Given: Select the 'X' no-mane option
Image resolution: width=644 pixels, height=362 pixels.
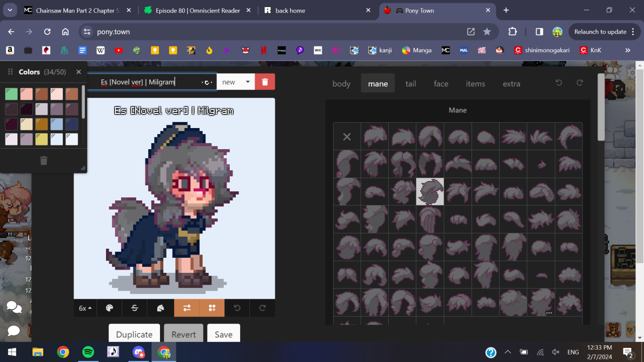Looking at the screenshot, I should (x=347, y=137).
